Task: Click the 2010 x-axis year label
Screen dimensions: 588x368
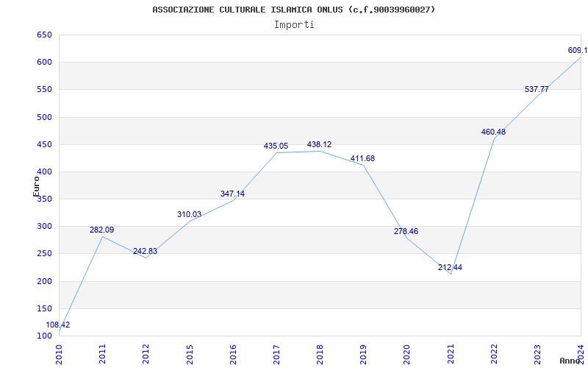Action: coord(60,355)
